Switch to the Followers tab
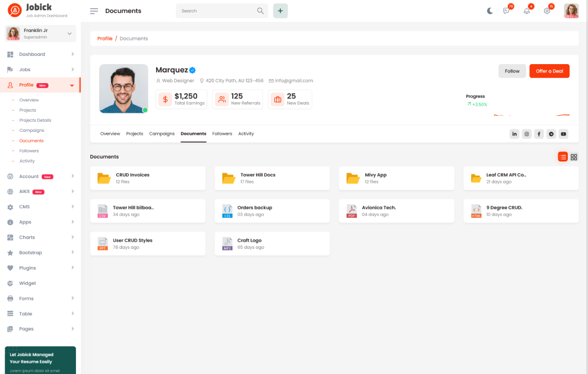 pos(222,134)
